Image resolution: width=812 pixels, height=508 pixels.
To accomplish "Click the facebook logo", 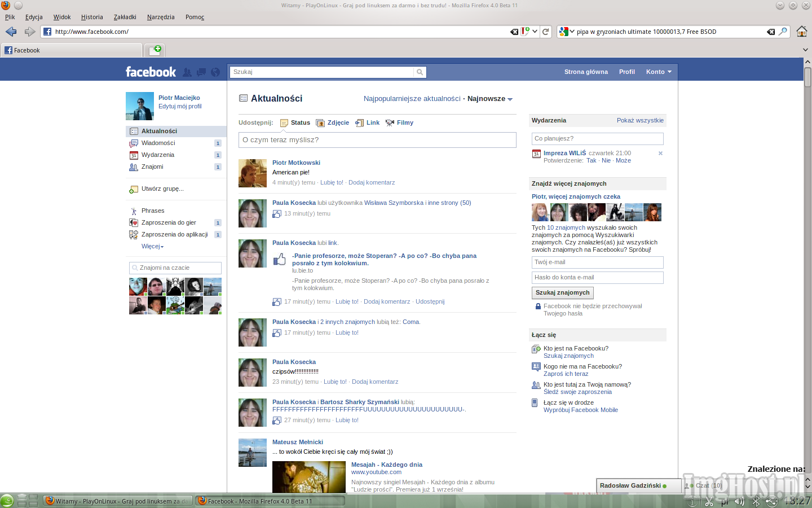I will (151, 72).
